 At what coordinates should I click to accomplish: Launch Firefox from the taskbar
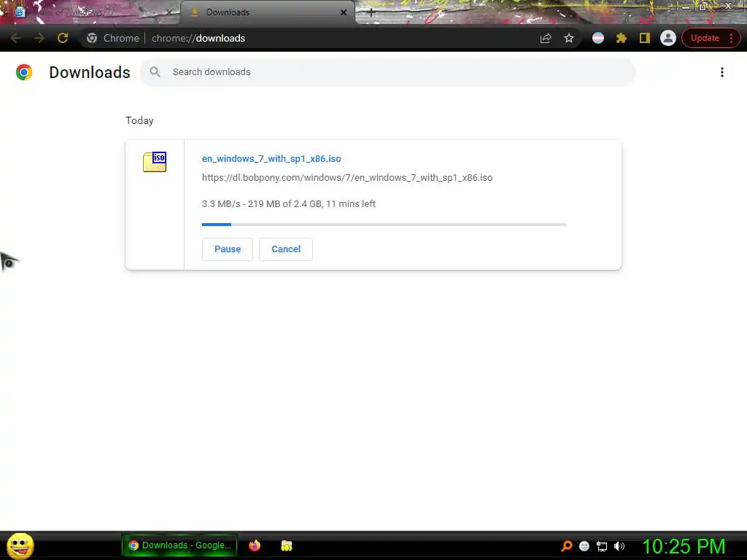pos(255,545)
